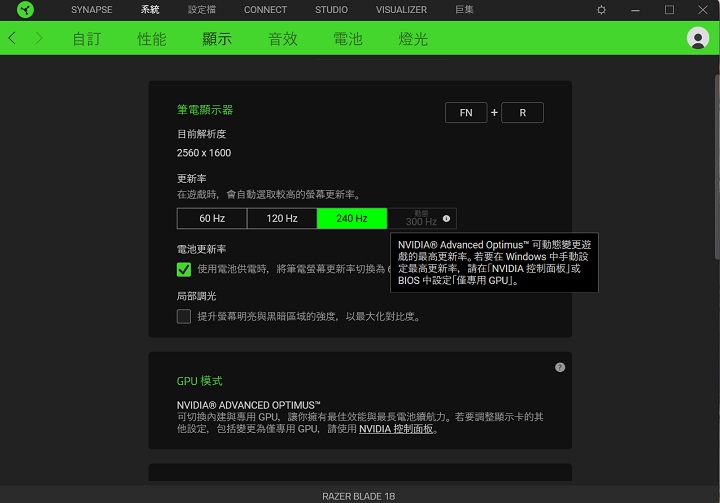Screen dimensions: 720x503
Task: Switch to the STUDIO tab
Action: 331,10
